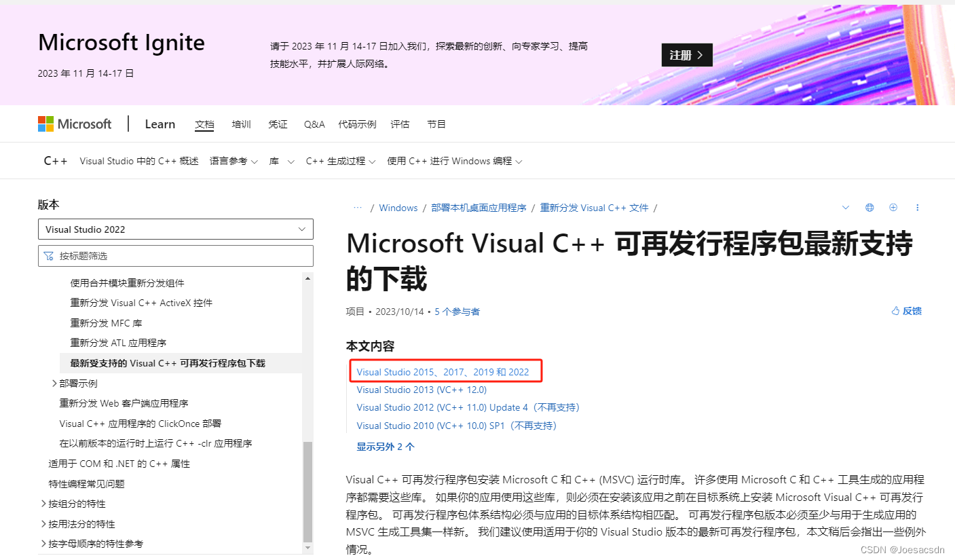Go to Microsoft Learn home
This screenshot has width=955, height=560.
tap(160, 124)
